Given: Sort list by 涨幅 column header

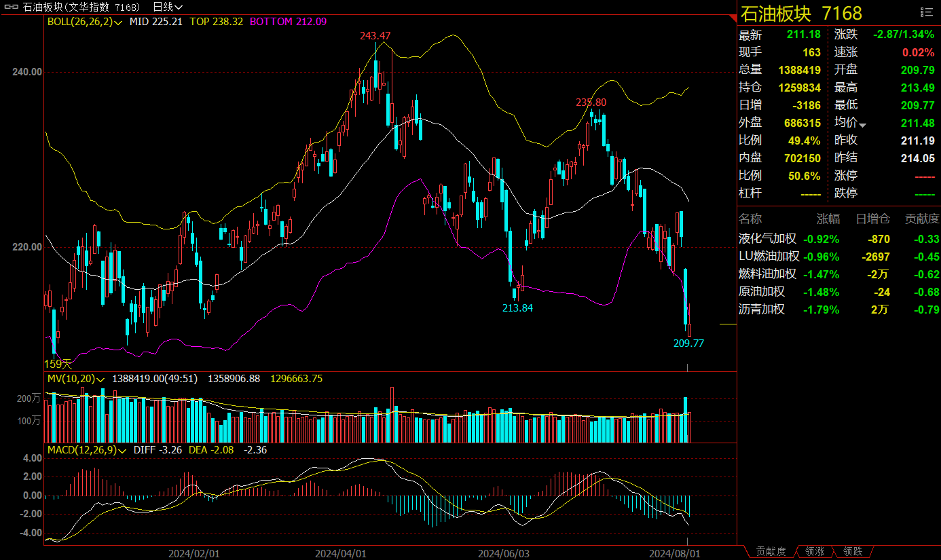Looking at the screenshot, I should coord(828,219).
